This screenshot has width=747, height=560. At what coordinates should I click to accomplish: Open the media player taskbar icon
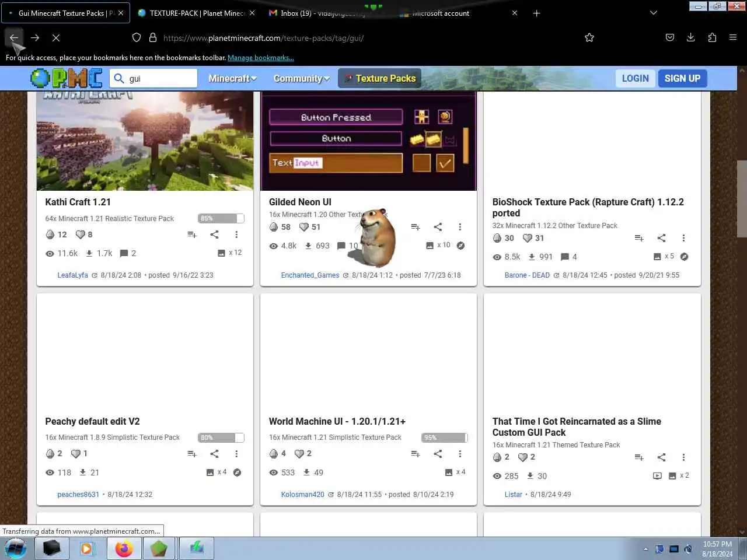[86, 549]
